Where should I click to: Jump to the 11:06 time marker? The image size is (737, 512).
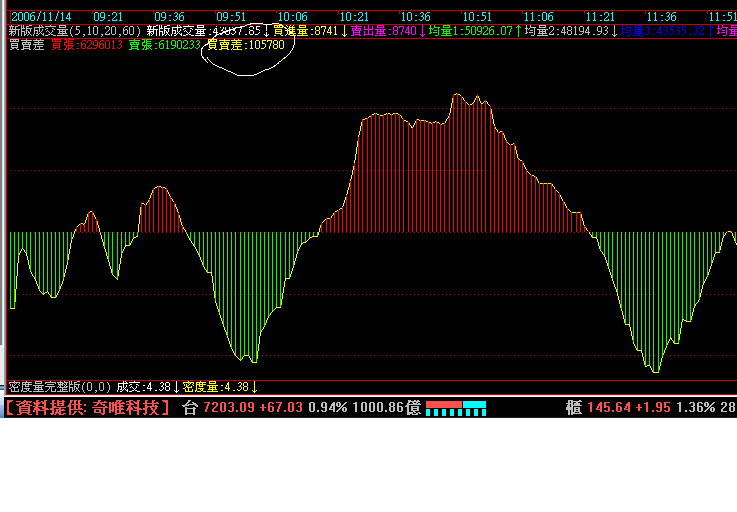pyautogui.click(x=538, y=17)
